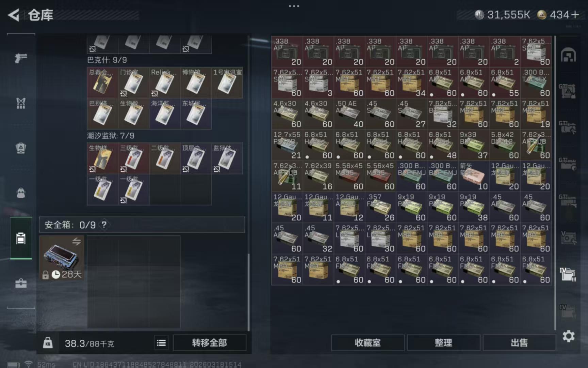Select the 巴别塔 key card
Image resolution: width=588 pixels, height=368 pixels.
102,114
